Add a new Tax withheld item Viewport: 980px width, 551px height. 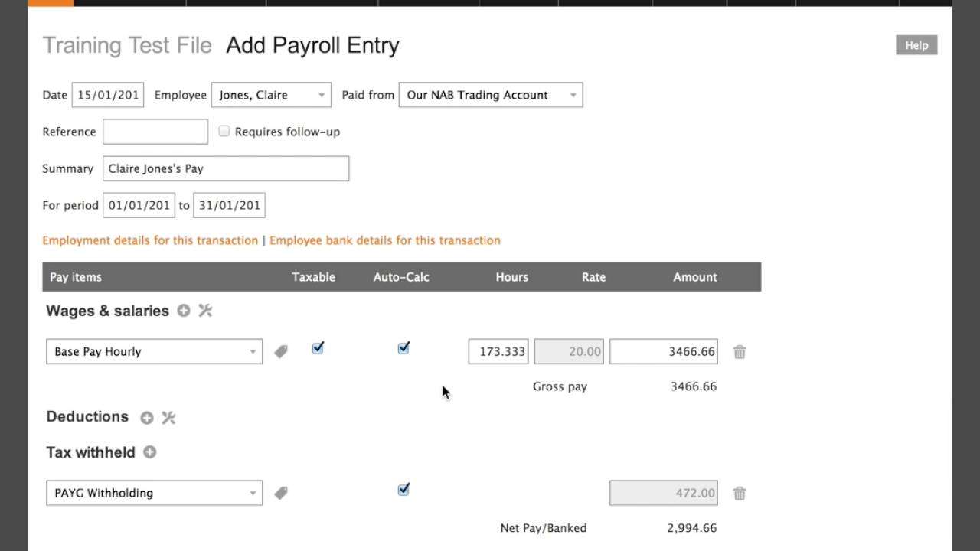(x=150, y=452)
